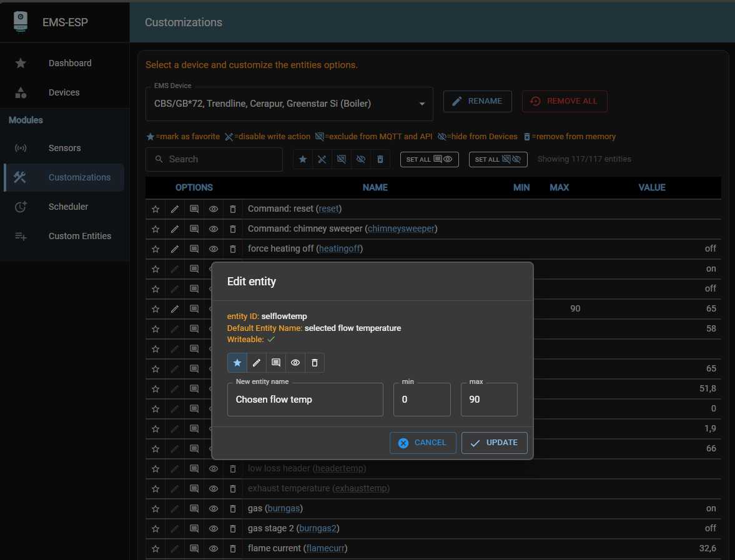Click the trash filter icon beside Search

(380, 159)
